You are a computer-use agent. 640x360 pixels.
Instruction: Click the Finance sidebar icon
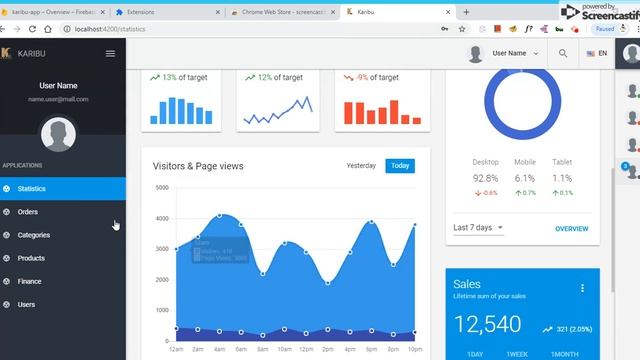pos(7,281)
